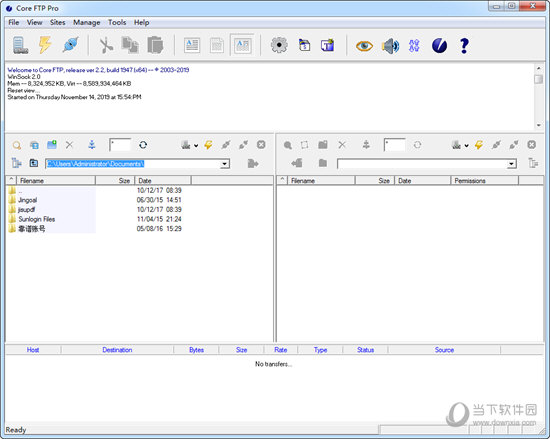Viewport: 550px width, 439px height.
Task: Click the view text file icon
Action: coord(192,46)
